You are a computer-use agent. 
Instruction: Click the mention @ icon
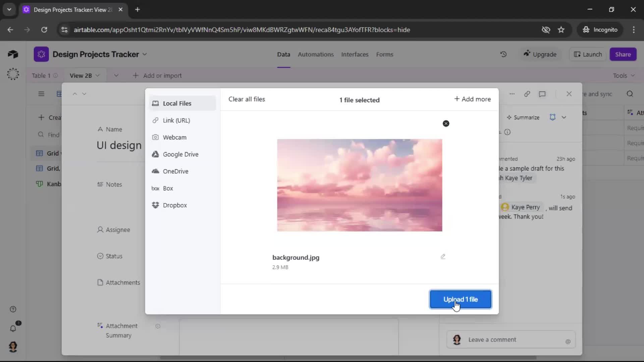coord(568,342)
